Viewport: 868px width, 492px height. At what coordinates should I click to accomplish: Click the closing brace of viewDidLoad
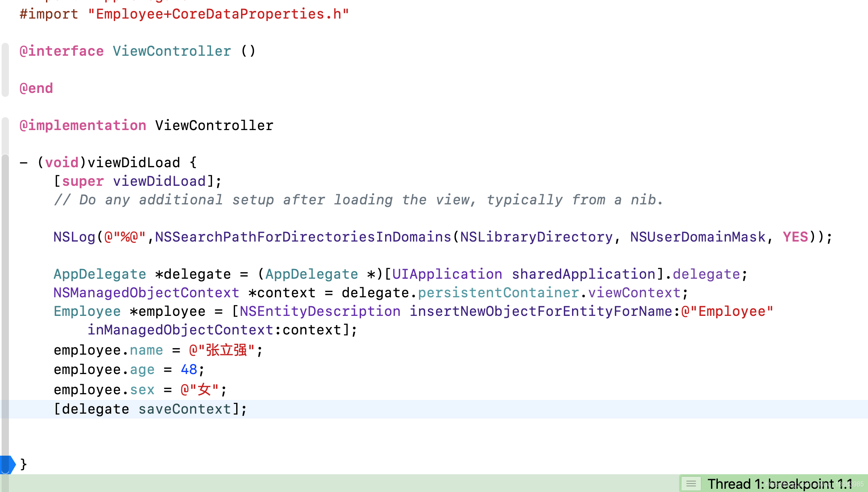(23, 464)
